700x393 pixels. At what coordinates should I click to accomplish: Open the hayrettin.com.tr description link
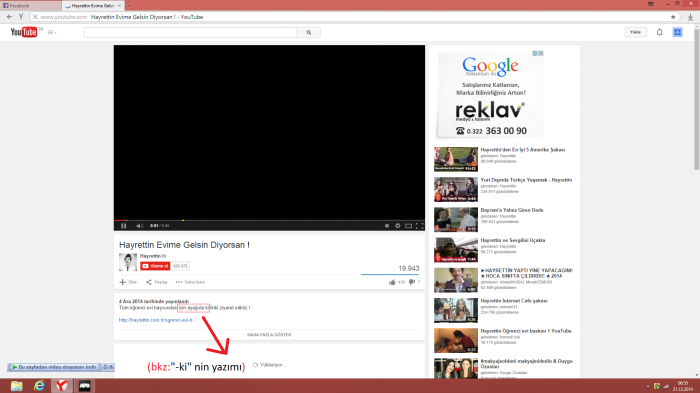tap(157, 320)
